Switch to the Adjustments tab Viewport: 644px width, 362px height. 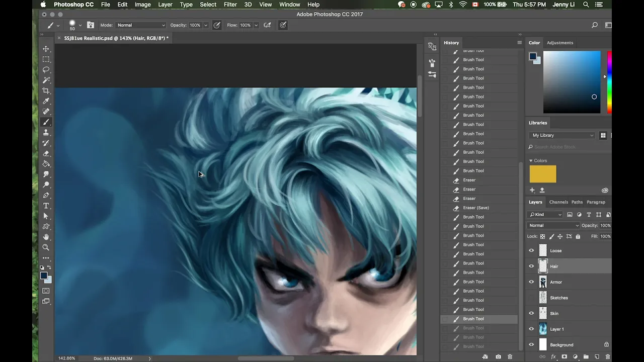click(x=560, y=43)
